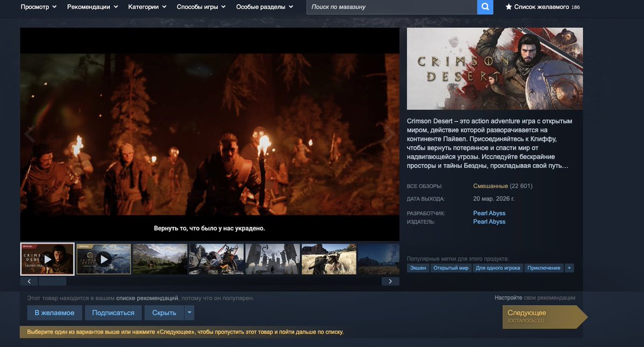Open Список желаемого wishlist link
Screen dimensions: 644x347
click(x=543, y=7)
